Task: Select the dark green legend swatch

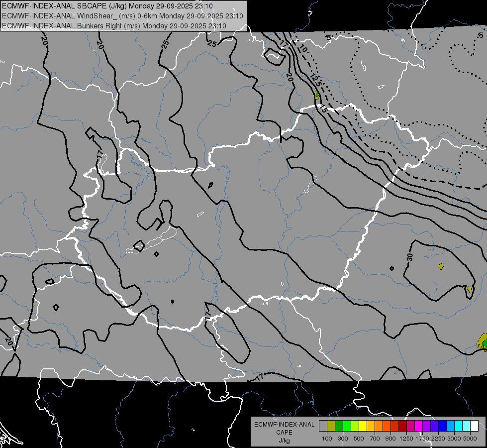Action: tap(339, 426)
